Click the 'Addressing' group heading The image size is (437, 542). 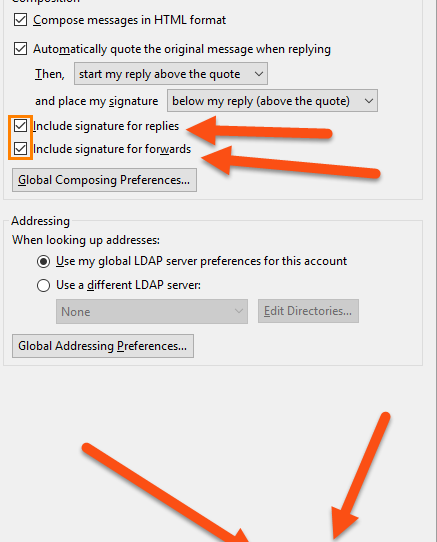point(40,221)
